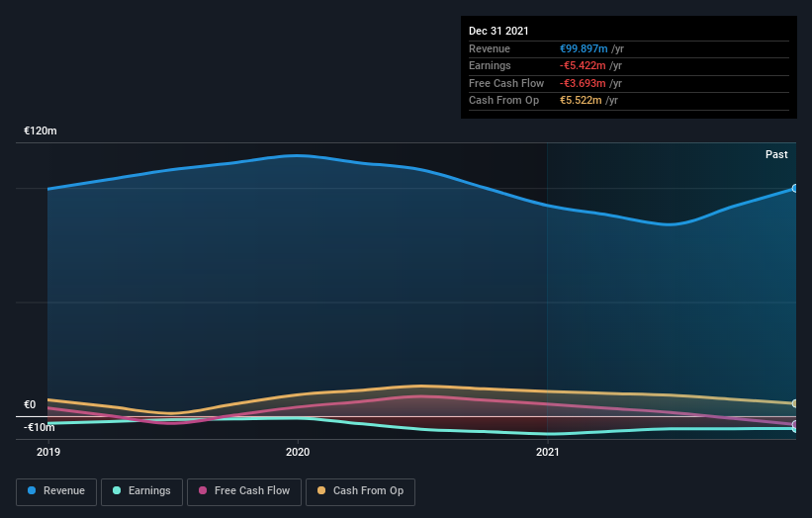Toggle the Earnings legend button
This screenshot has height=518, width=812.
coord(141,491)
